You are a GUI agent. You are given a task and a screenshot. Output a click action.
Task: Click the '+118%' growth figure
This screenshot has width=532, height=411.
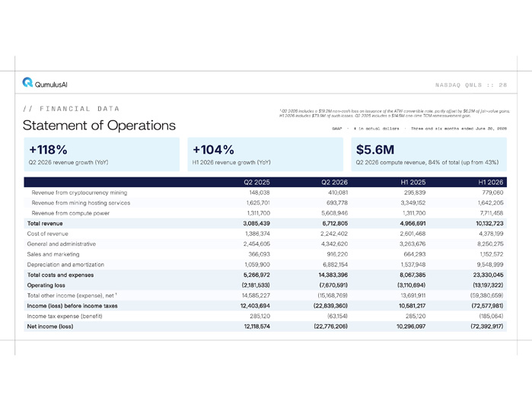pos(48,150)
